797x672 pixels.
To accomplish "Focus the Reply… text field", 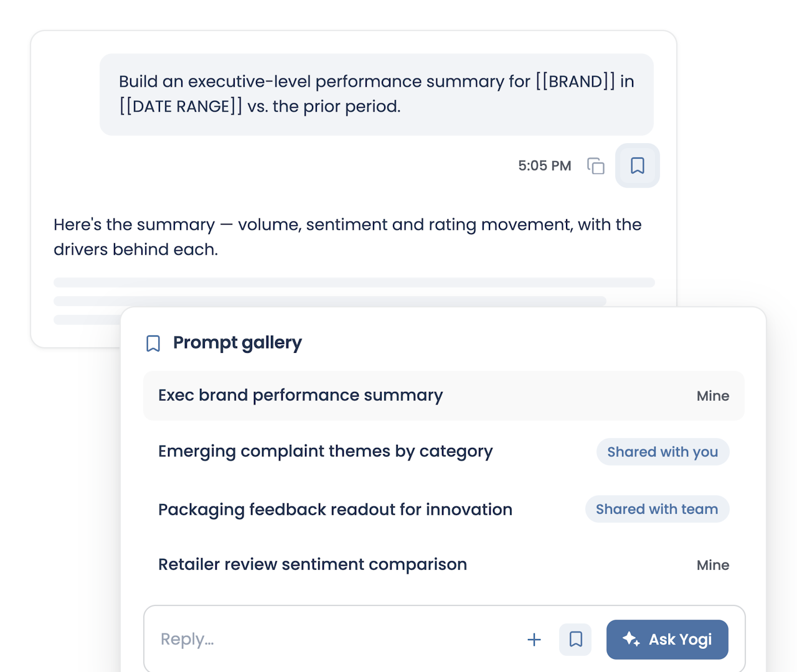I will click(336, 640).
